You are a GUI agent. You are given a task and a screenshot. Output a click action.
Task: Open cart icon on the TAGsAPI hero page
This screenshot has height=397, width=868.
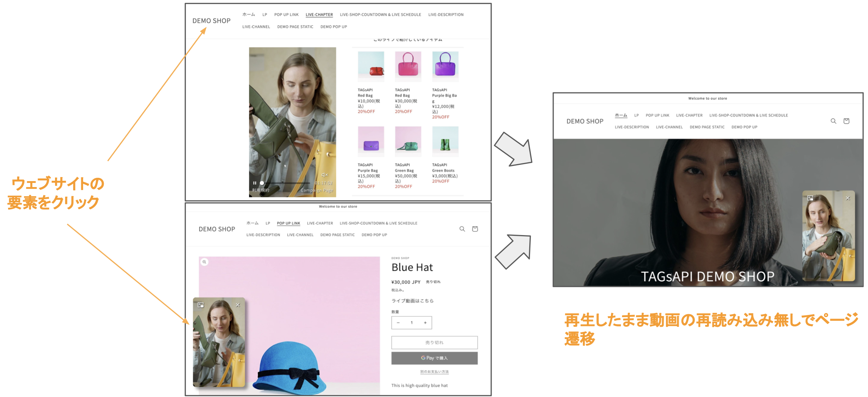[x=846, y=121]
